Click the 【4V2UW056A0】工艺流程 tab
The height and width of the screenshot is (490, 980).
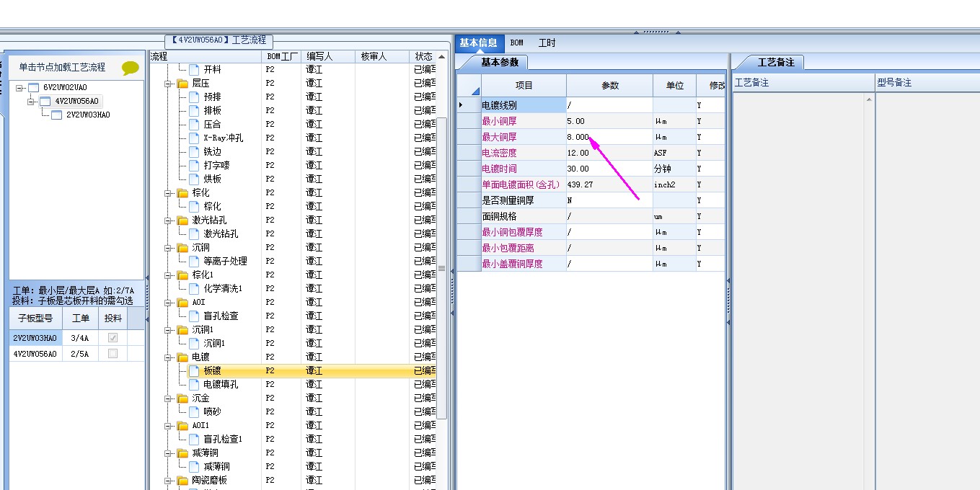pyautogui.click(x=219, y=40)
